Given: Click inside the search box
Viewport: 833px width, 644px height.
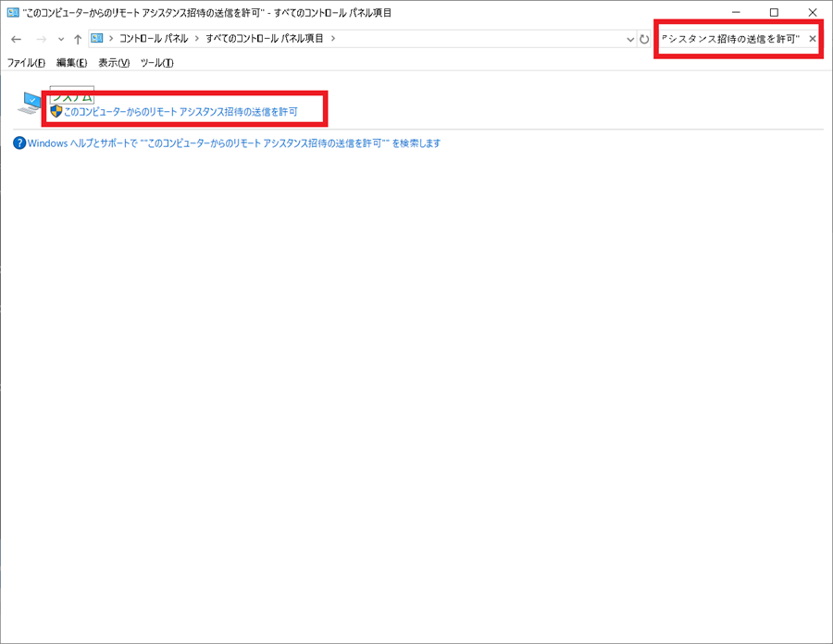Looking at the screenshot, I should pyautogui.click(x=732, y=39).
